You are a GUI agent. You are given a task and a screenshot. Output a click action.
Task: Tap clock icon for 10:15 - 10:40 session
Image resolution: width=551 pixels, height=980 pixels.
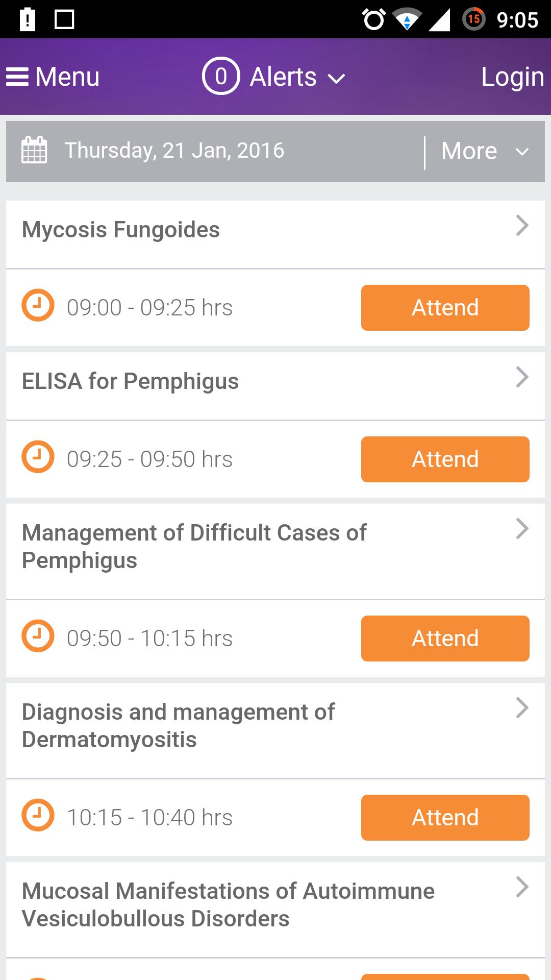tap(38, 816)
